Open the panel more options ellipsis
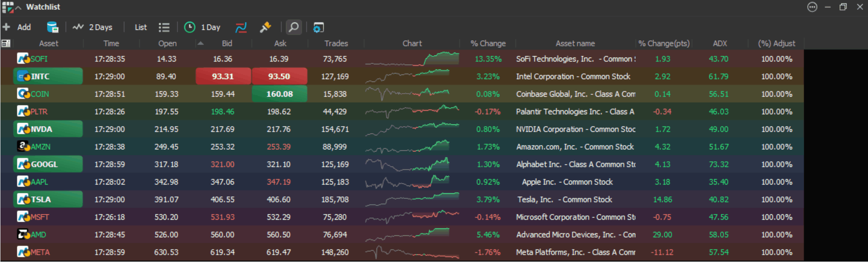 click(812, 7)
